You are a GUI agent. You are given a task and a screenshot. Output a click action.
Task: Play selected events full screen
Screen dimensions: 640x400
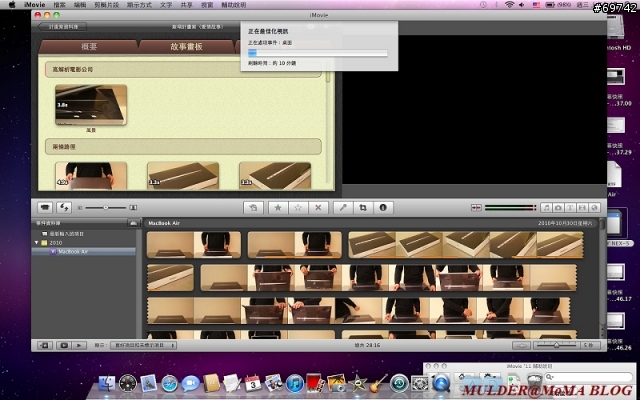pos(64,345)
